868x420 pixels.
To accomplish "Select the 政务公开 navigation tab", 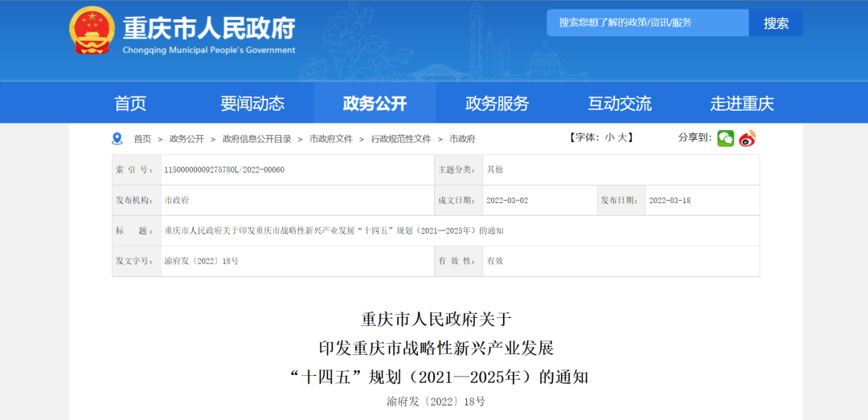I will click(375, 103).
